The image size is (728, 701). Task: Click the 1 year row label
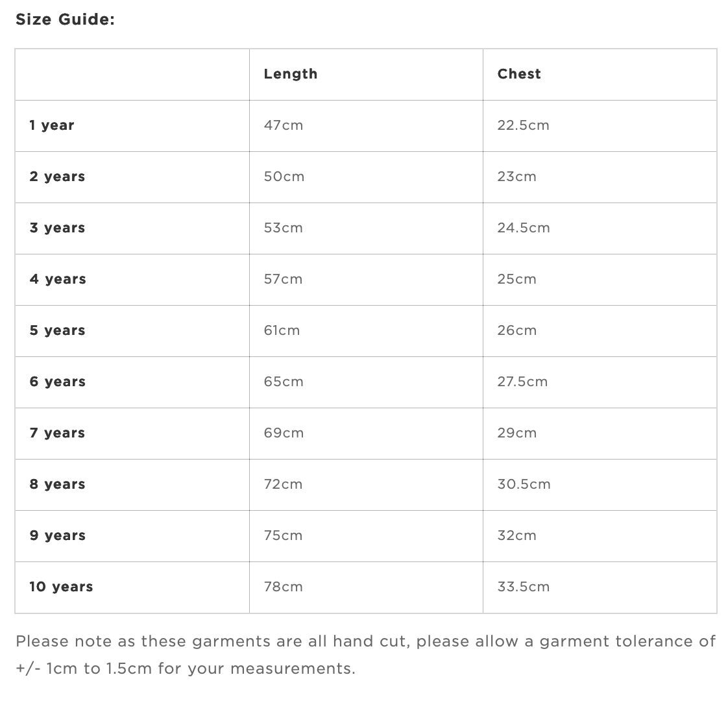click(51, 125)
